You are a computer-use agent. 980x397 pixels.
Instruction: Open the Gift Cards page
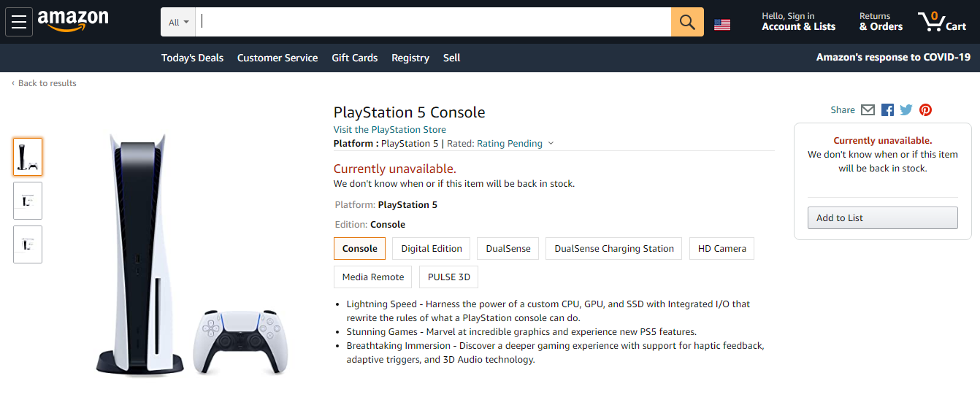355,58
